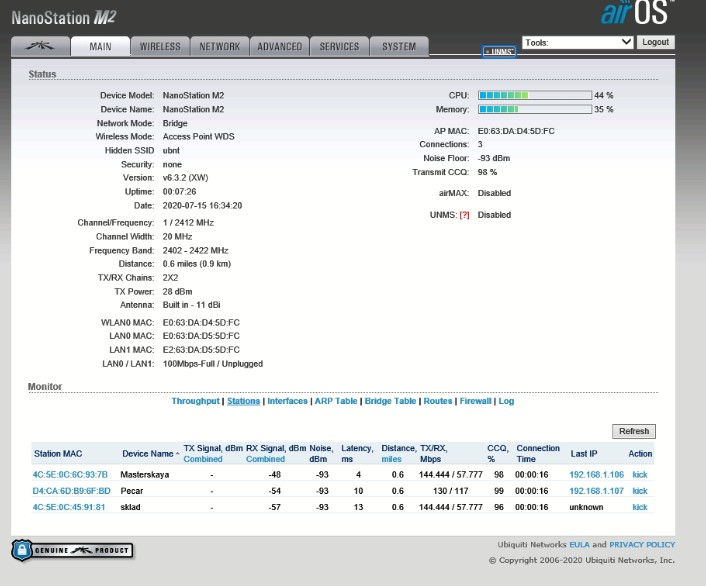Screen dimensions: 706x586
Task: Open the NETWORK tab
Action: 220,46
